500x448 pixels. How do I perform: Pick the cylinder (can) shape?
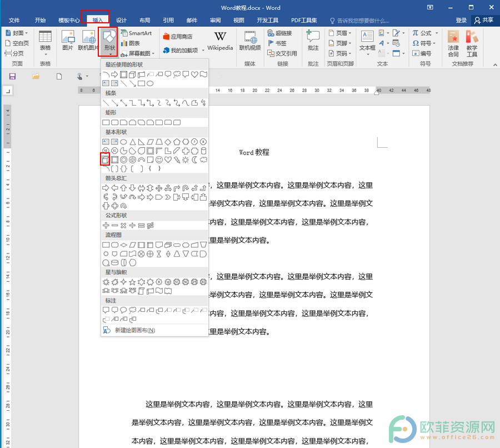(203, 151)
